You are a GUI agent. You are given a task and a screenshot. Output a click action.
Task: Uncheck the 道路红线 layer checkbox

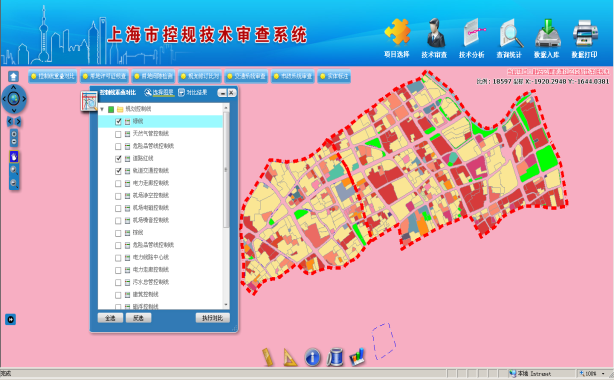(118, 159)
